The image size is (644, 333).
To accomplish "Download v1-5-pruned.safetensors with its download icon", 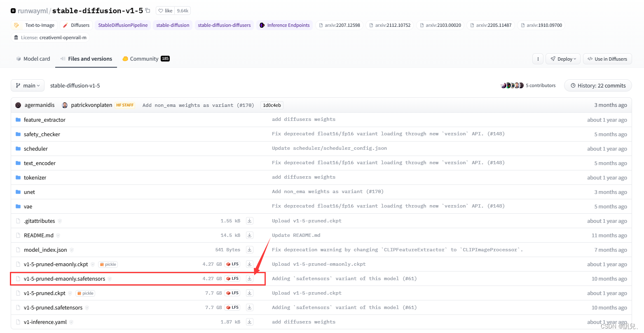I will click(249, 307).
